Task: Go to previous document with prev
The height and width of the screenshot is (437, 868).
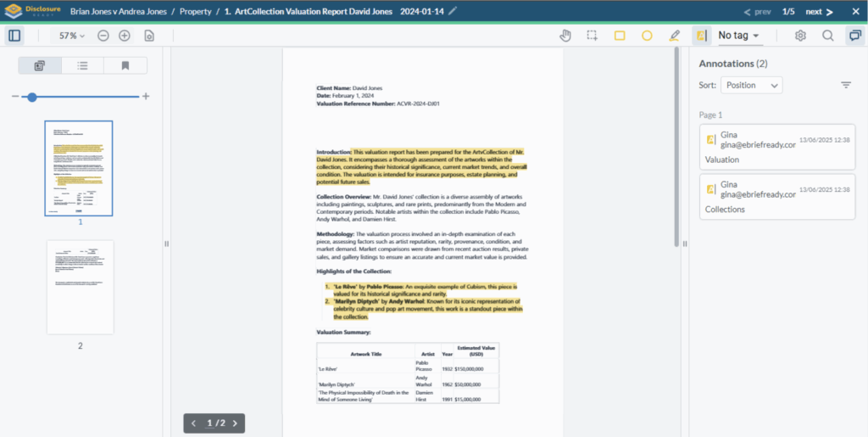Action: pyautogui.click(x=757, y=12)
